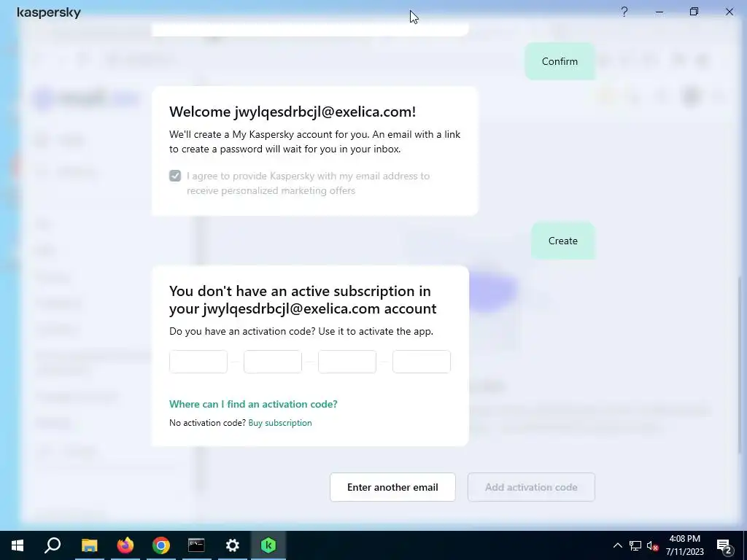Open the Windows Start menu
This screenshot has height=560, width=747.
(x=18, y=545)
